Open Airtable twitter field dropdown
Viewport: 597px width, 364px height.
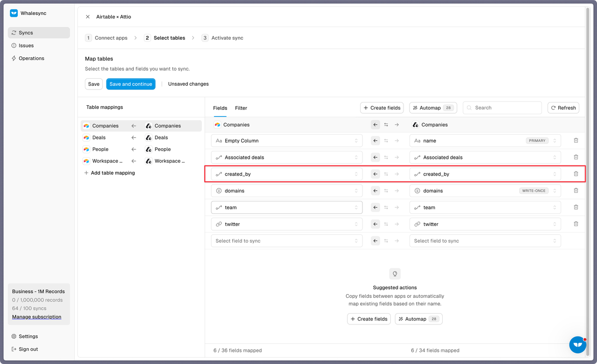287,224
